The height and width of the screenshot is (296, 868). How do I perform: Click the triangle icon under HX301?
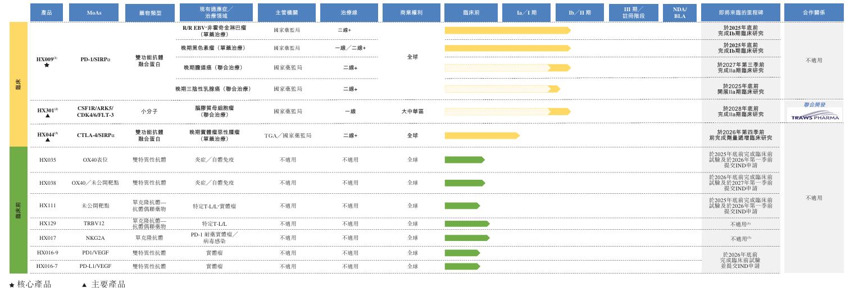(x=47, y=116)
